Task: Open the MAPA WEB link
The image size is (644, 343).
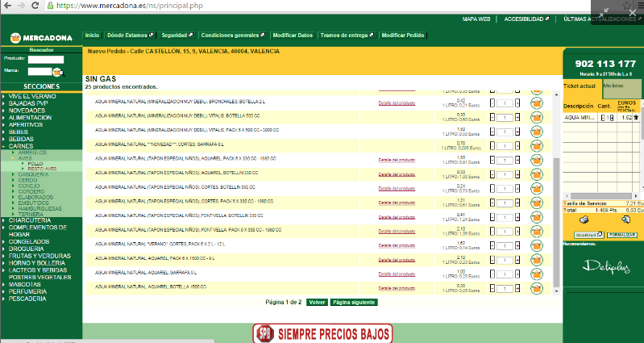Action: tap(476, 19)
